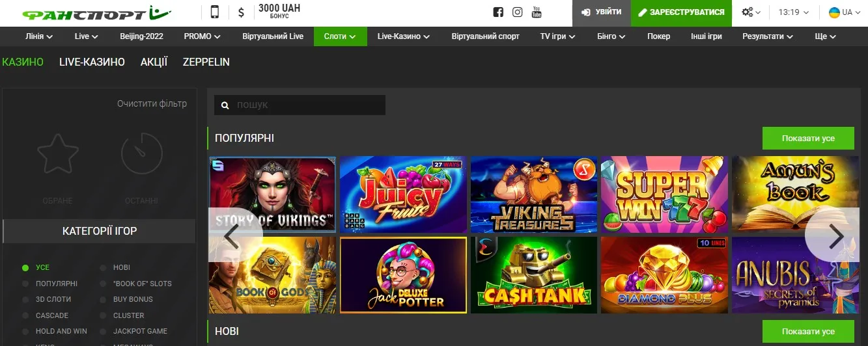
Task: Expand the Результати dropdown menu
Action: (768, 36)
